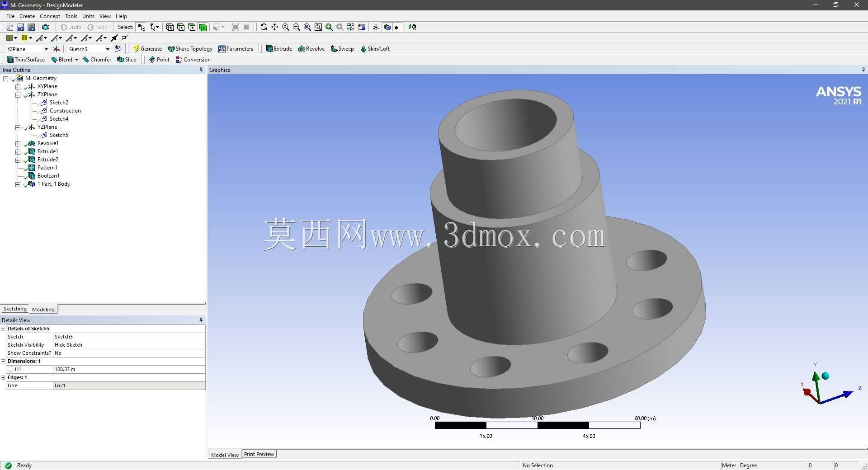
Task: Expand the XYPlane tree node
Action: [x=18, y=86]
